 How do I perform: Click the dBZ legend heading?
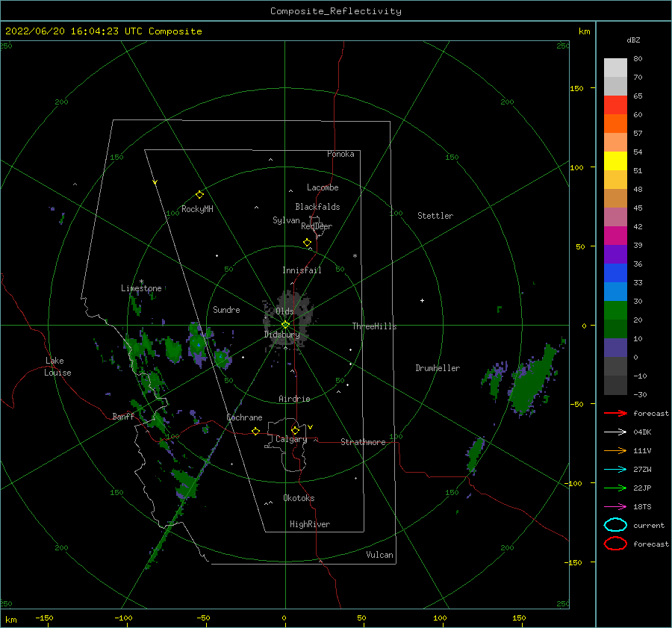pyautogui.click(x=633, y=40)
